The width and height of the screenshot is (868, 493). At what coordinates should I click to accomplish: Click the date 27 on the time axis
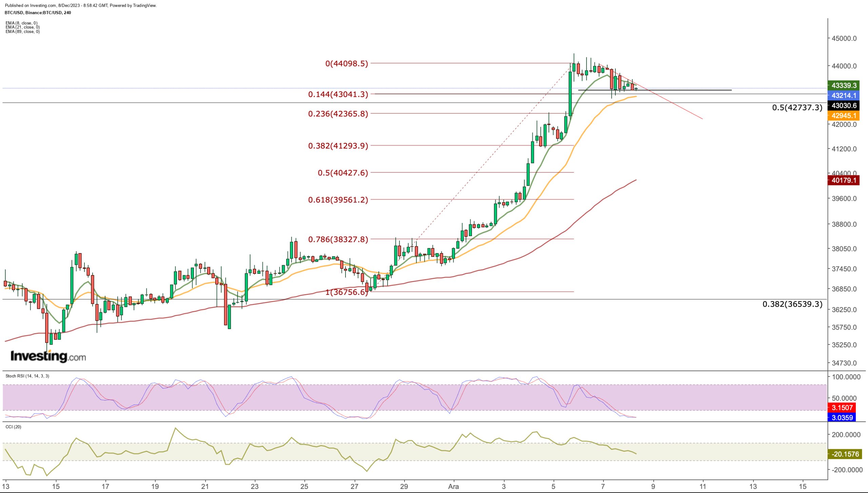coord(354,487)
